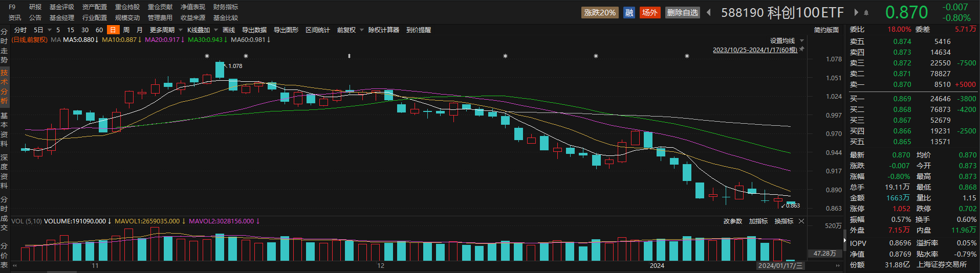Image resolution: width=980 pixels, height=273 pixels.
Task: Go to previous stock with left arrow
Action: (709, 12)
